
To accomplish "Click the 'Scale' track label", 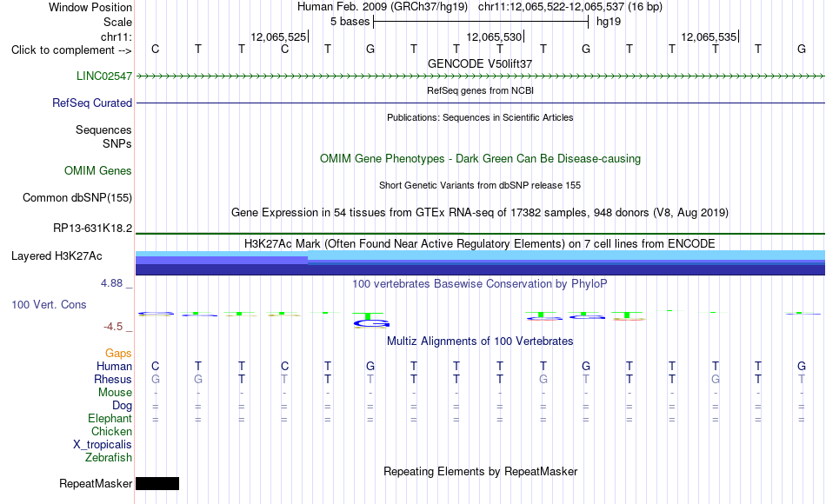I will [117, 22].
